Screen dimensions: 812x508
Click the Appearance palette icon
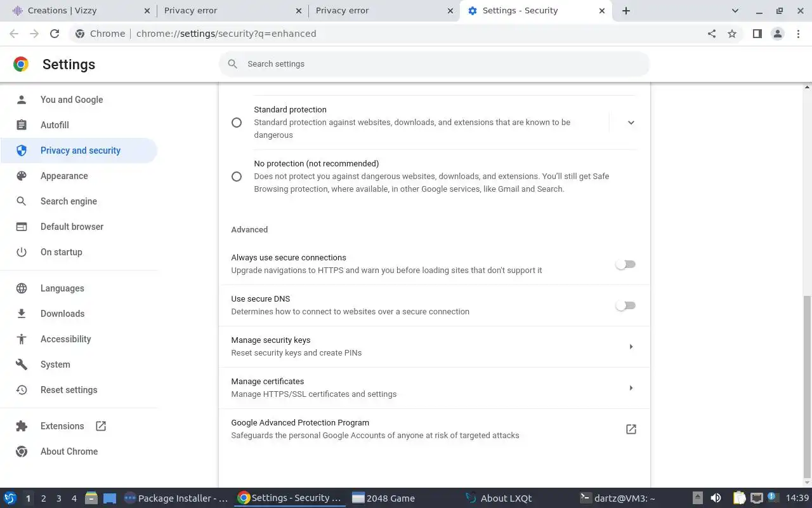click(22, 176)
